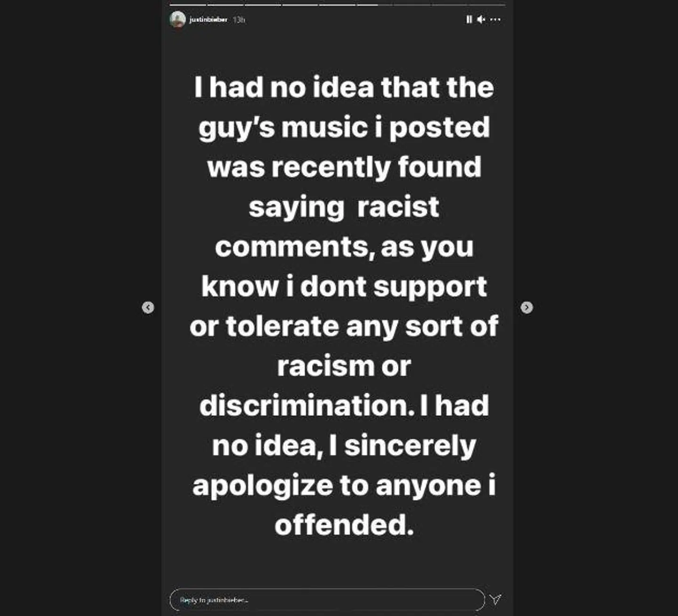Image resolution: width=678 pixels, height=616 pixels.
Task: Open the justinbieber username link
Action: coord(208,19)
